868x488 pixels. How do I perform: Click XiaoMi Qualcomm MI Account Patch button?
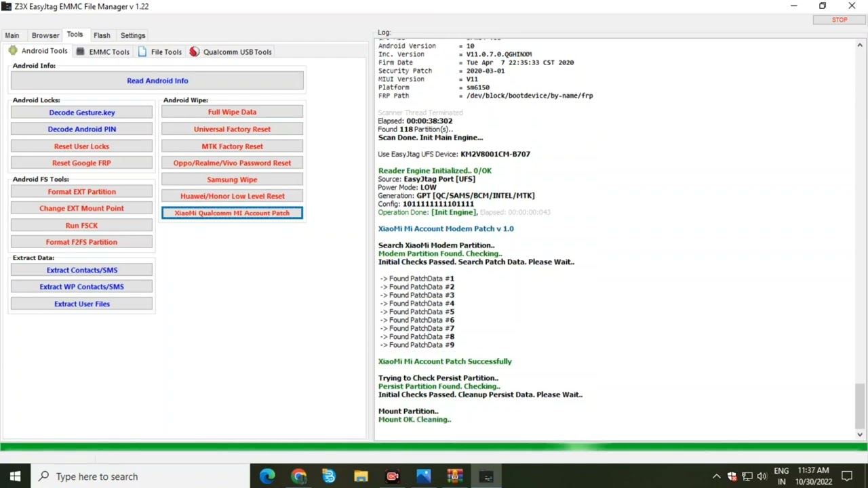[x=232, y=213]
